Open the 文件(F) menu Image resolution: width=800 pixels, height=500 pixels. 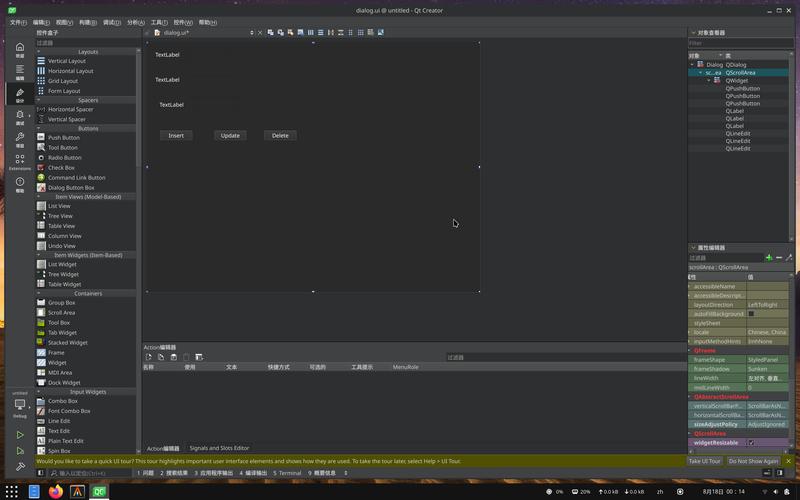click(x=18, y=22)
